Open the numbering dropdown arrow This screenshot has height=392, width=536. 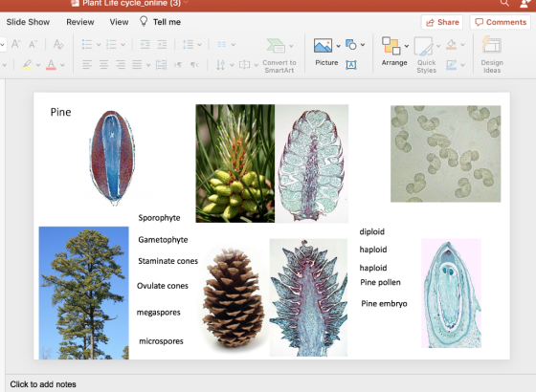123,45
